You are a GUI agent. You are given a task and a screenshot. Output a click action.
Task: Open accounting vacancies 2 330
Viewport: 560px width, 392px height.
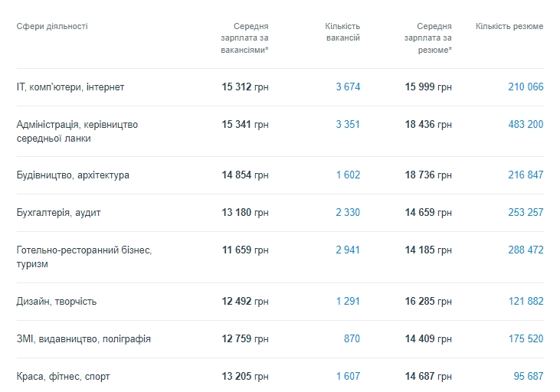tap(348, 213)
